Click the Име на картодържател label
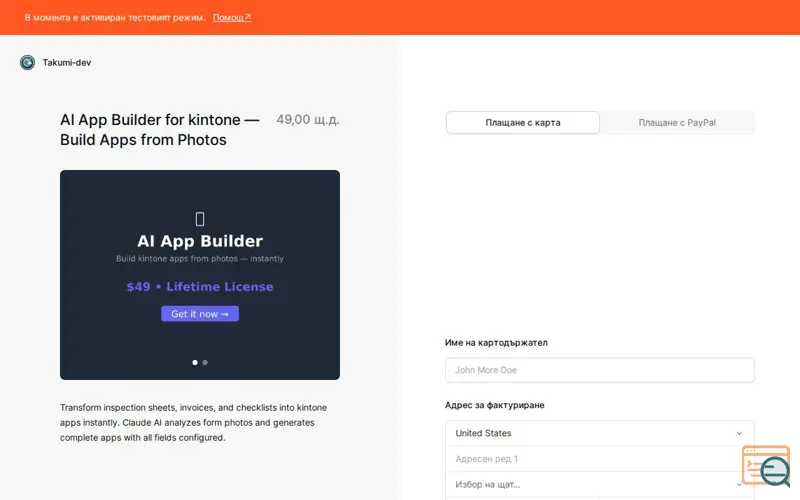 (x=496, y=343)
